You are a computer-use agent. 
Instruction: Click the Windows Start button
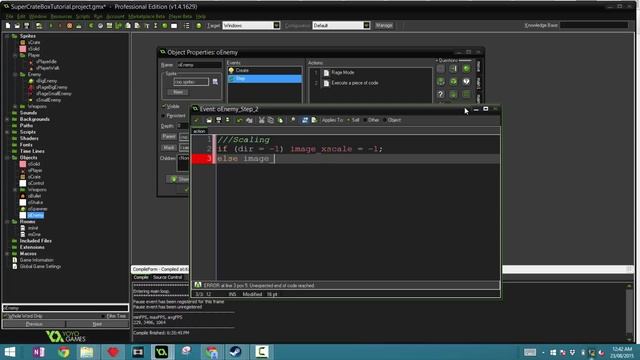[x=10, y=352]
